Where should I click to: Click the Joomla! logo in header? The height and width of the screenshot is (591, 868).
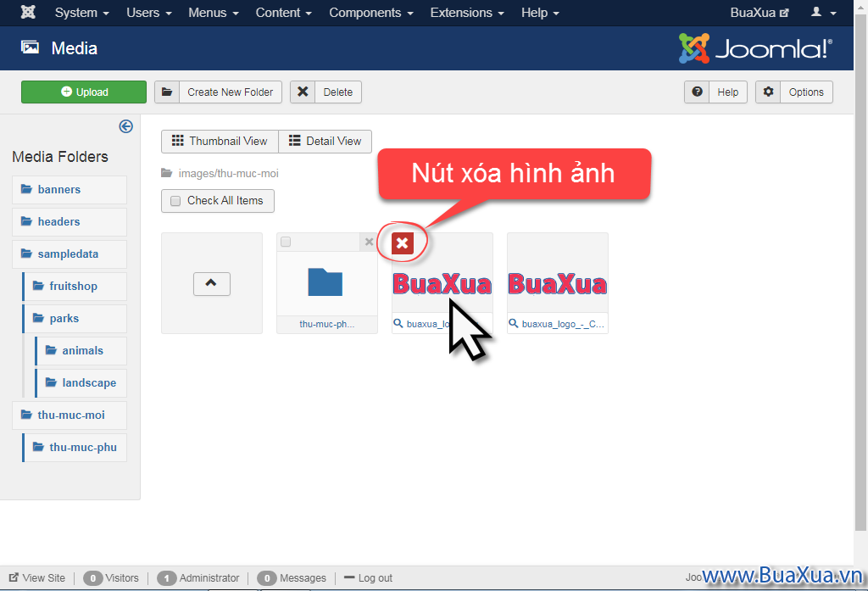coord(755,48)
